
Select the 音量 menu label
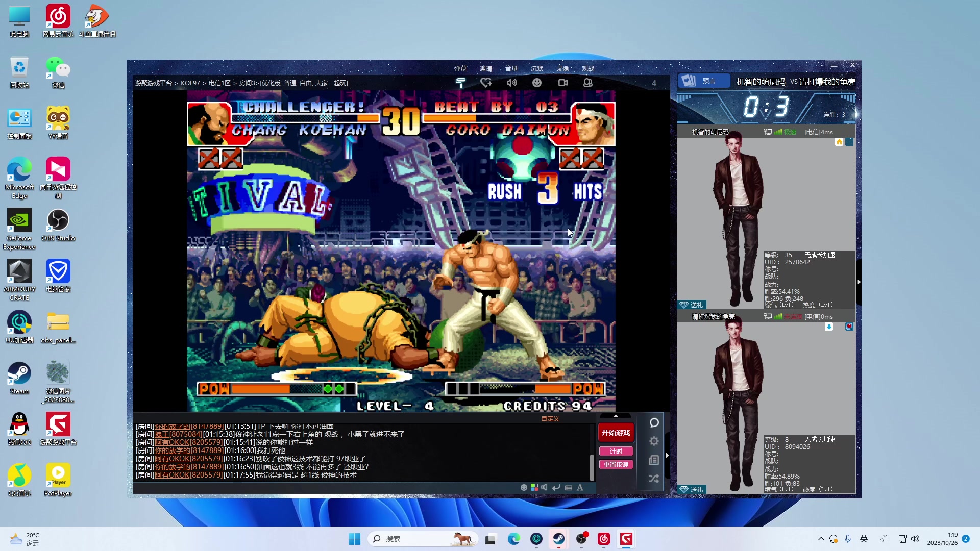[x=511, y=68]
